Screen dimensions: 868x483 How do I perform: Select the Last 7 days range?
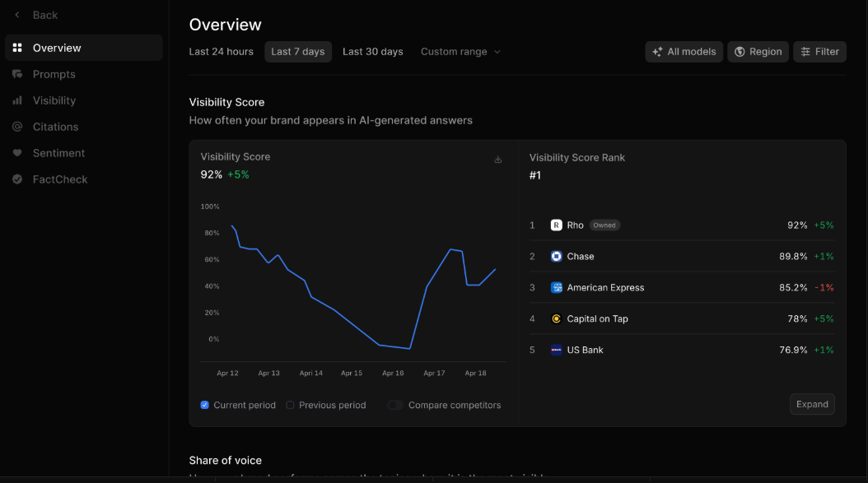point(298,52)
